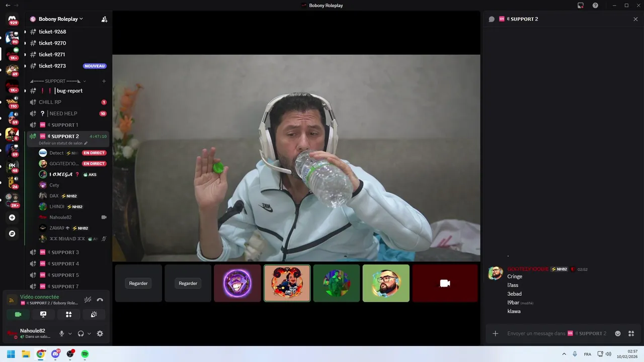Watch Detect's EN DIRECT stream badge
The width and height of the screenshot is (644, 362).
tap(94, 153)
